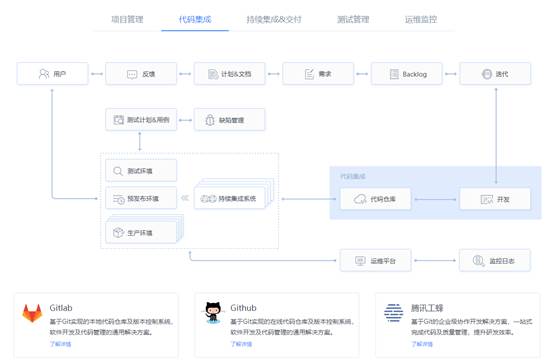Open 了解详情 link under 腾讯工蜂
Viewport: 554px width, 363px height.
[422, 344]
